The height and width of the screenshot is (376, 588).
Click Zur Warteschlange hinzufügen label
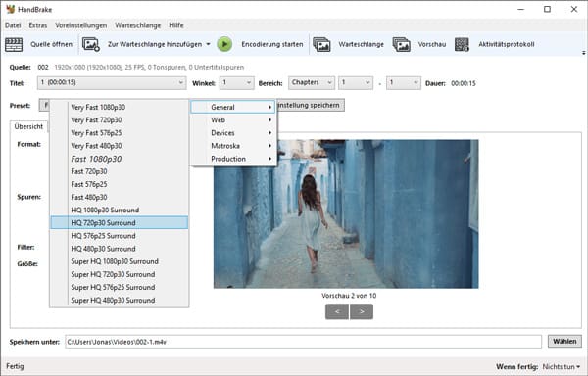[155, 44]
